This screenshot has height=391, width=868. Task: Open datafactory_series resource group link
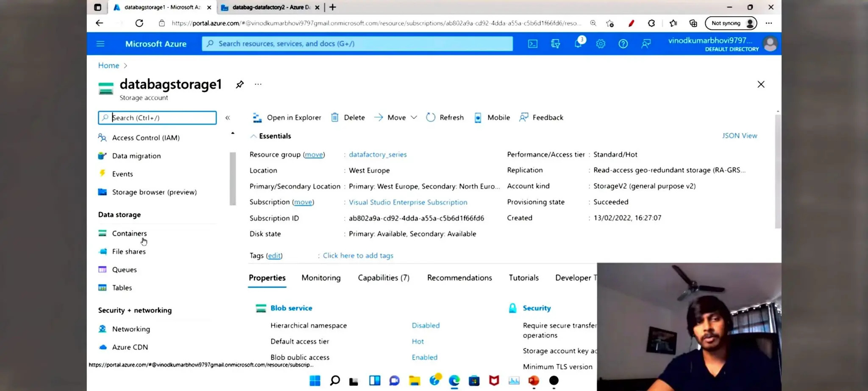pos(378,155)
